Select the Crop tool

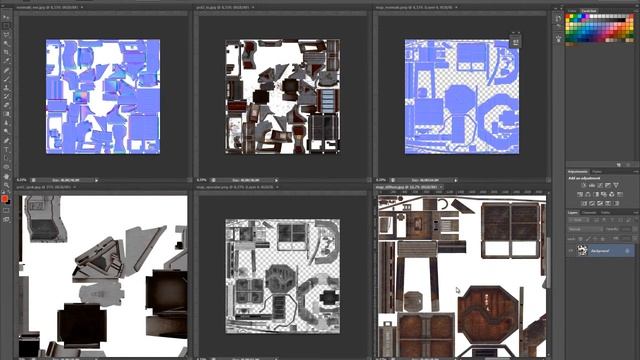[x=6, y=52]
